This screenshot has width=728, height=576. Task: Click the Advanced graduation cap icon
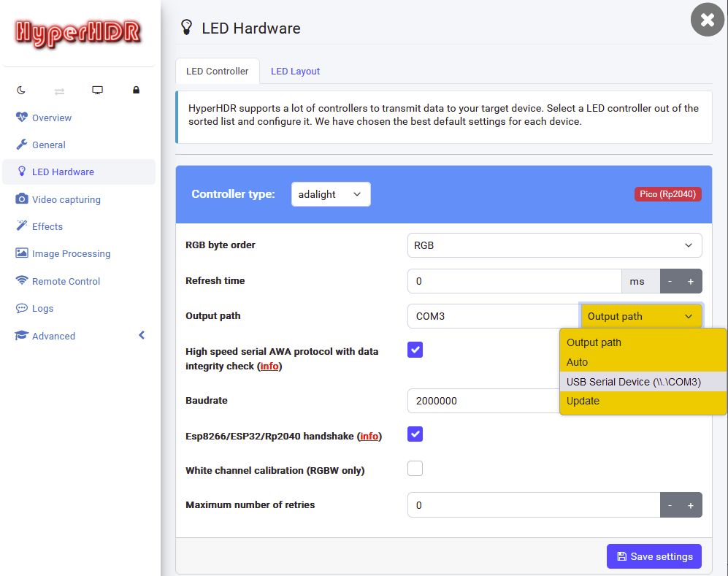point(22,335)
